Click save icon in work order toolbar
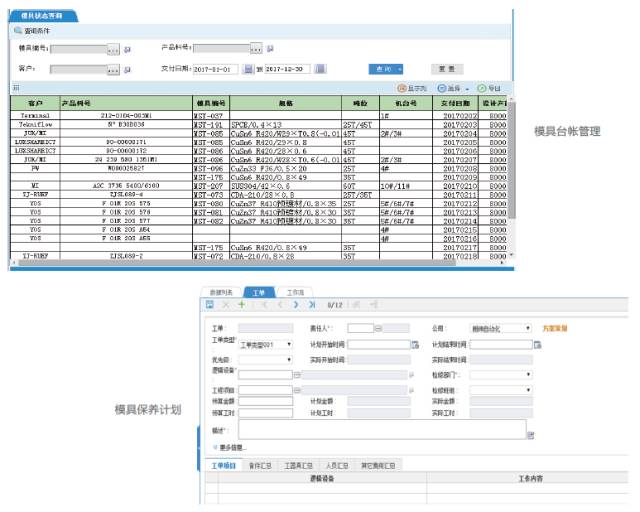Viewport: 640px width, 512px height. coord(210,305)
